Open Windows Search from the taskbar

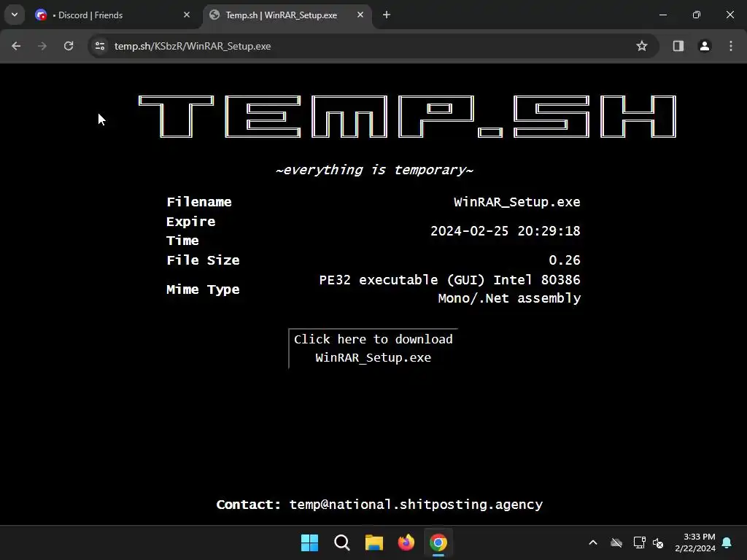point(341,542)
